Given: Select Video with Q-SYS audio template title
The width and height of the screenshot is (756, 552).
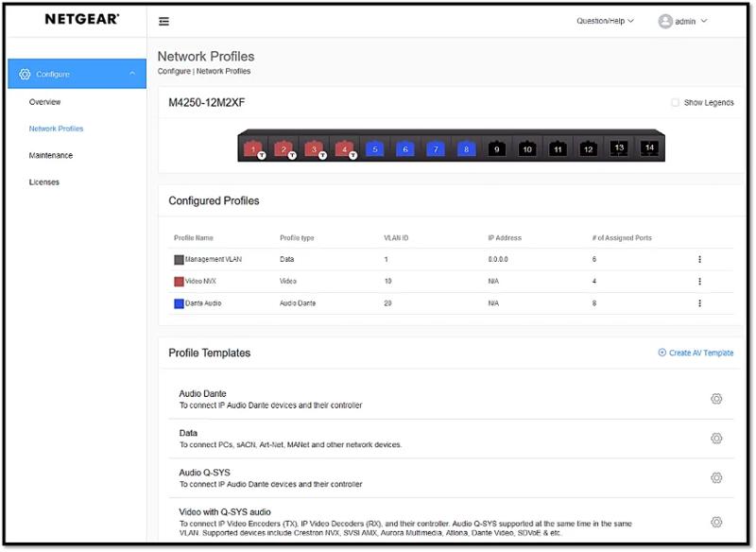Looking at the screenshot, I should 225,512.
